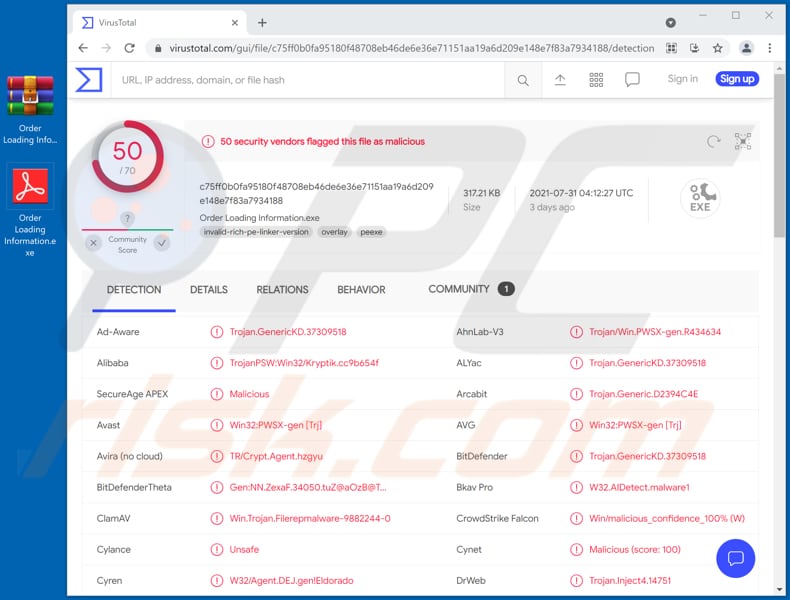790x600 pixels.
Task: Select the Order Loading Info archive desktop icon
Action: point(30,110)
